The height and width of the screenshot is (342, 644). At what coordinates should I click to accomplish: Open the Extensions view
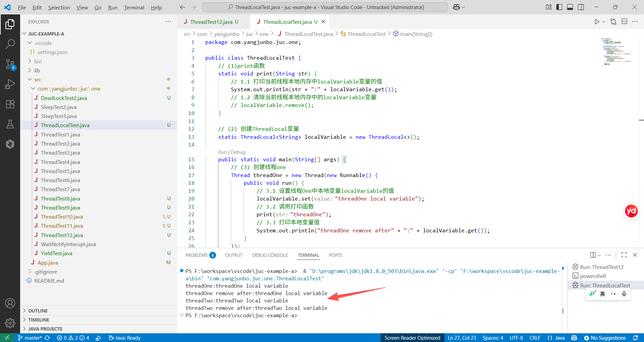click(x=10, y=104)
